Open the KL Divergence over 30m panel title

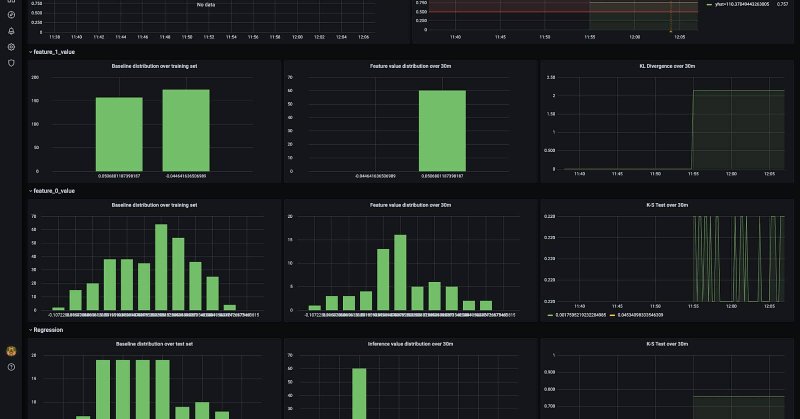click(667, 66)
